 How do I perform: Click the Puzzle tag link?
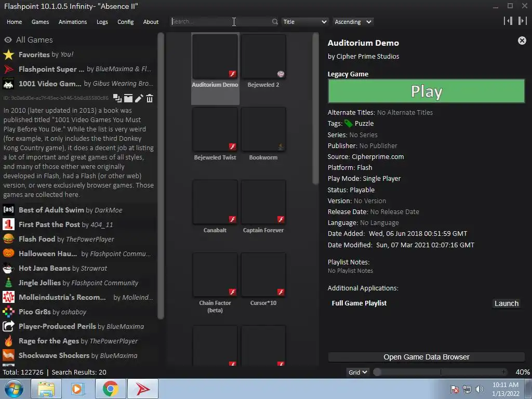pyautogui.click(x=364, y=124)
